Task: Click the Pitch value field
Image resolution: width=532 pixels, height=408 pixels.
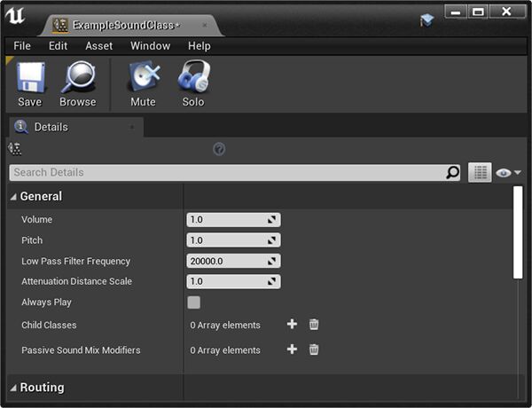Action: pos(233,240)
